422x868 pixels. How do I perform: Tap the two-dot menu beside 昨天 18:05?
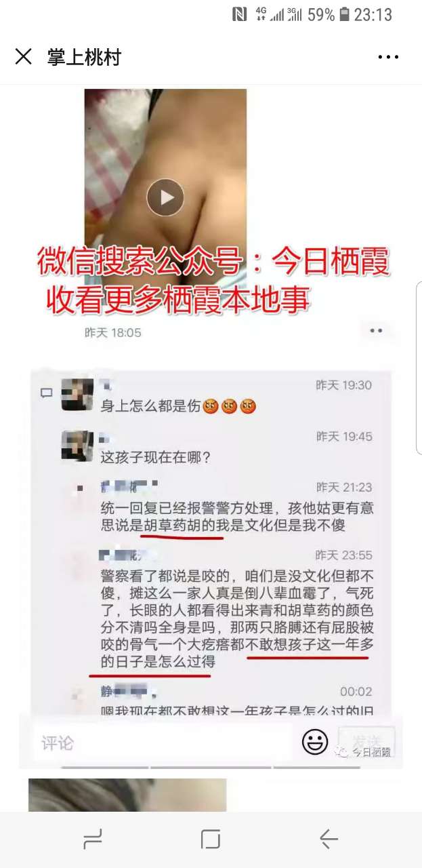[376, 331]
